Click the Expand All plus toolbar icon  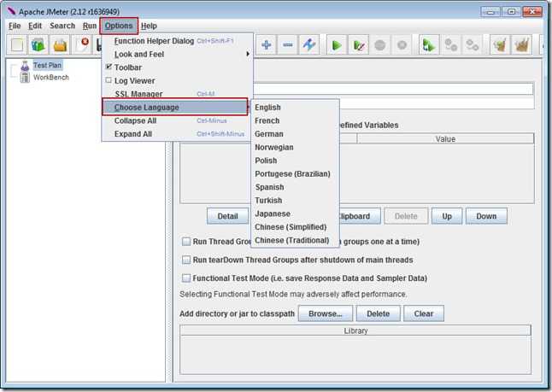[x=267, y=45]
